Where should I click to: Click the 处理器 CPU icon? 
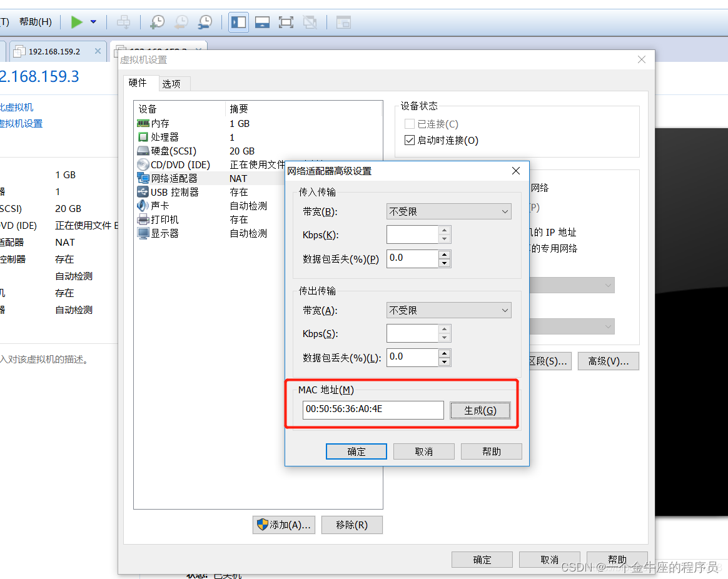tap(143, 137)
